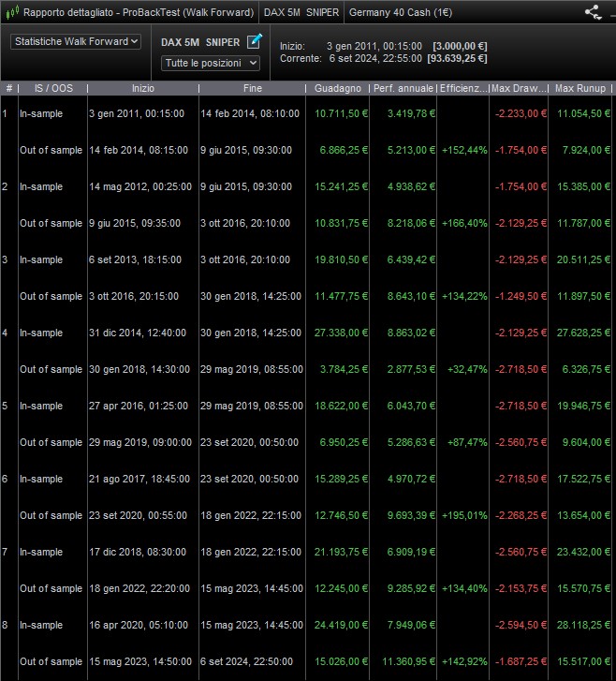
Task: Select max runup 7.924,00 €
Action: 586,150
